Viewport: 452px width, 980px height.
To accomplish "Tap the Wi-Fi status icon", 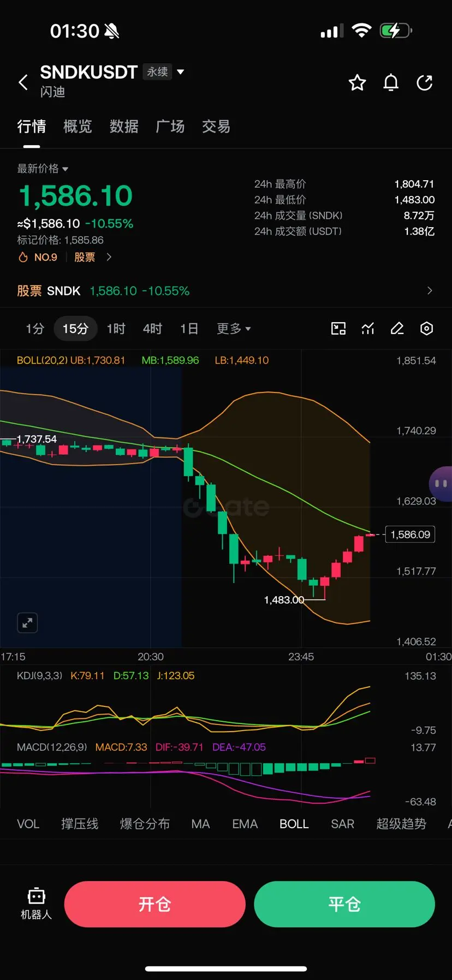I will [x=361, y=31].
